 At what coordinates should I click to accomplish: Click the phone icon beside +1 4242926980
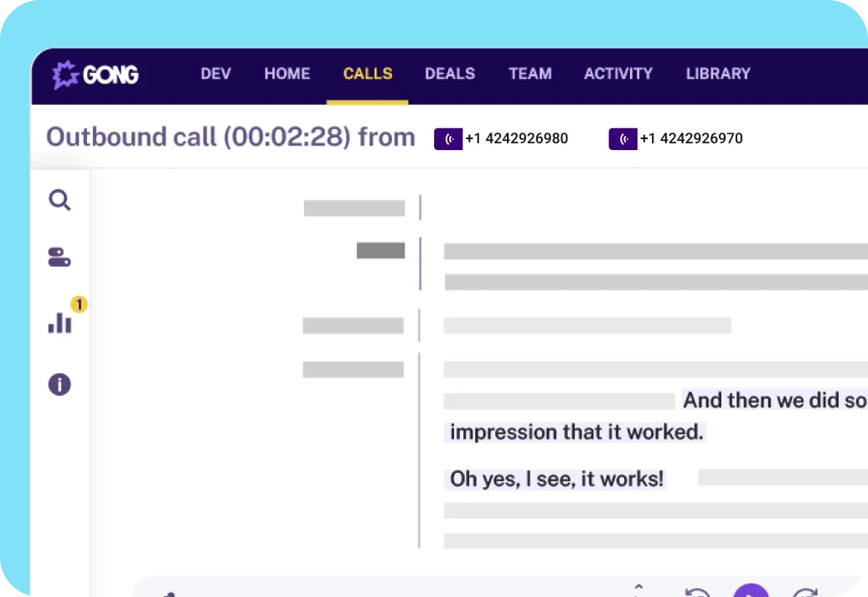point(448,138)
